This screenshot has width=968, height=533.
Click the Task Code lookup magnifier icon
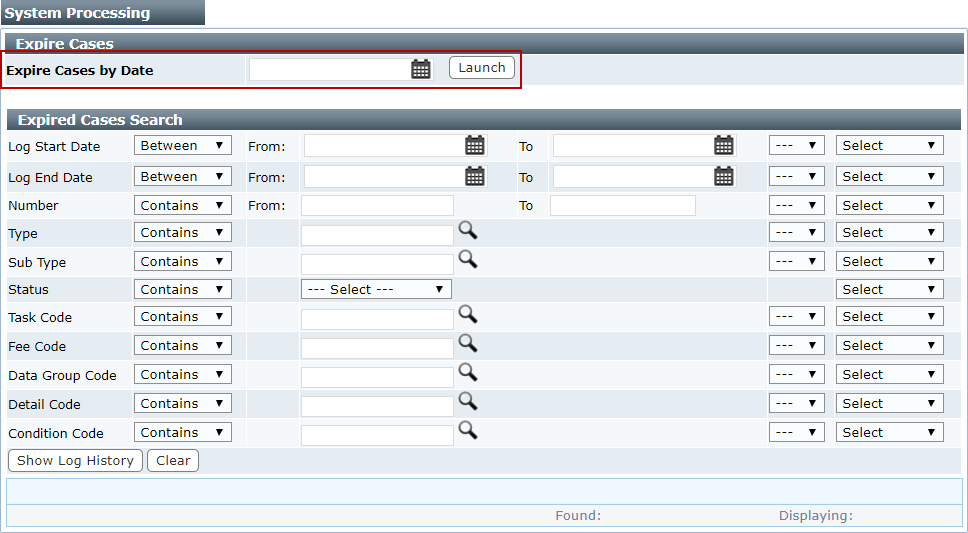click(x=467, y=314)
